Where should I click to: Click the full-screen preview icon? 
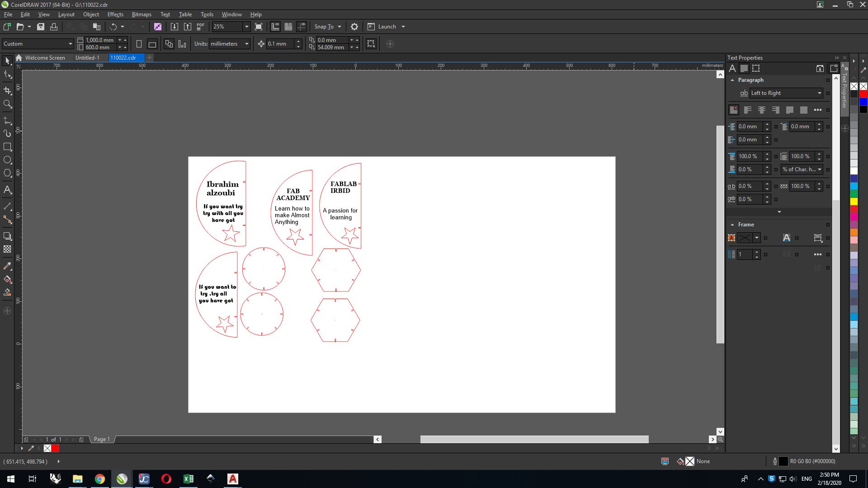(x=259, y=27)
